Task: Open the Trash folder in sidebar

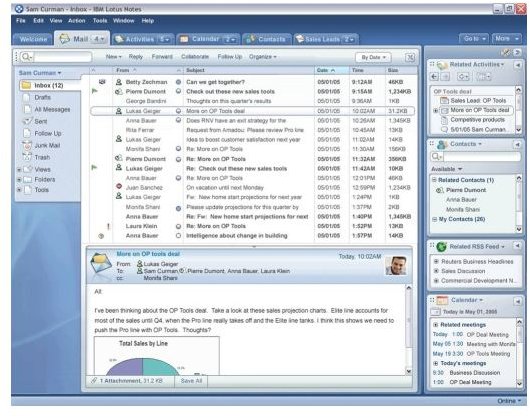Action: pyautogui.click(x=42, y=157)
